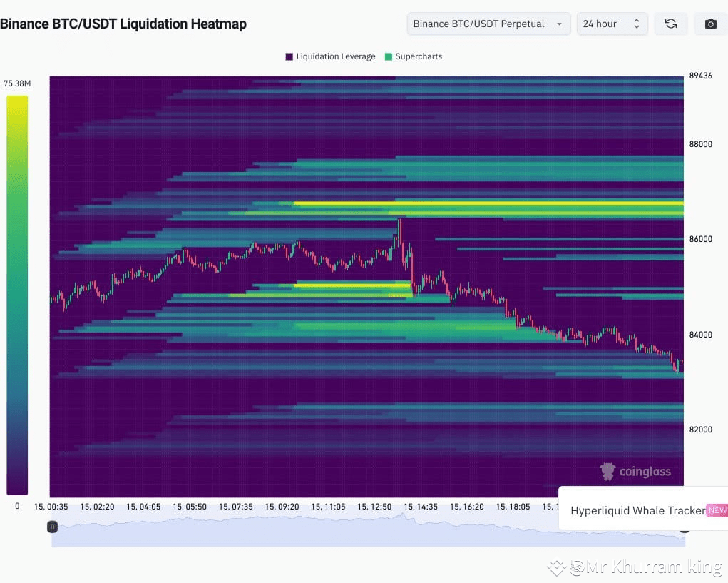This screenshot has height=583, width=728.
Task: Click the Binance BTC/USDT Liquidation Heatmap title
Action: [124, 24]
